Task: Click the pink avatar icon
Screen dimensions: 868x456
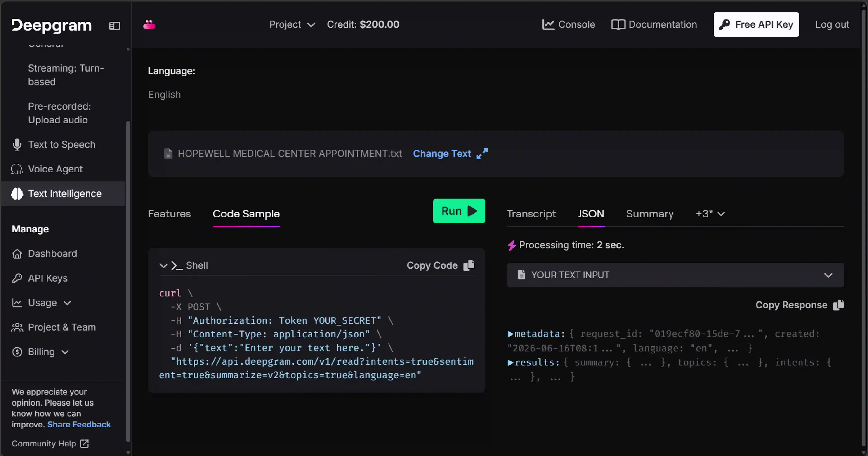Action: 149,25
